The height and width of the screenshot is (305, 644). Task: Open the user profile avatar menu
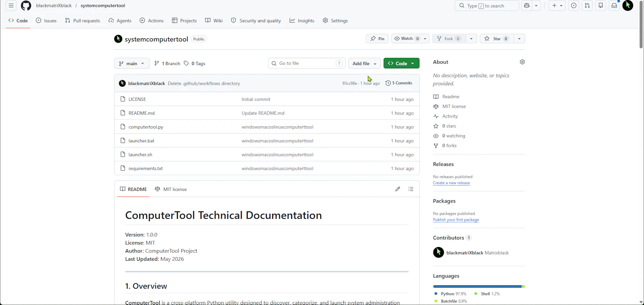[x=628, y=6]
